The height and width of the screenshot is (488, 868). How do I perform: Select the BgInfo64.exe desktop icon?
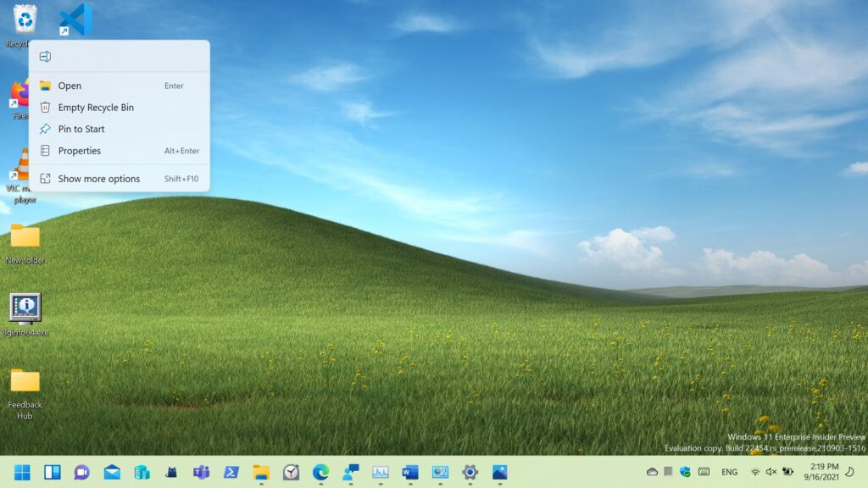tap(25, 308)
